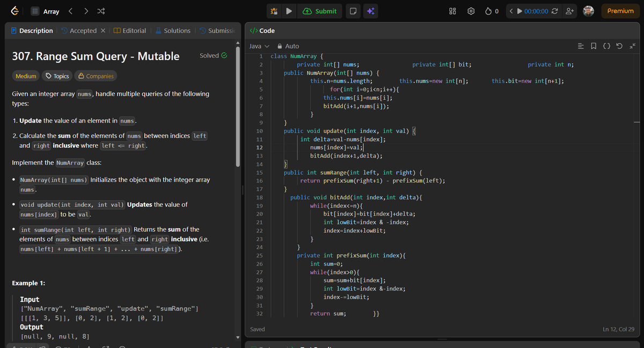
Task: Switch to the Description tab
Action: point(32,31)
